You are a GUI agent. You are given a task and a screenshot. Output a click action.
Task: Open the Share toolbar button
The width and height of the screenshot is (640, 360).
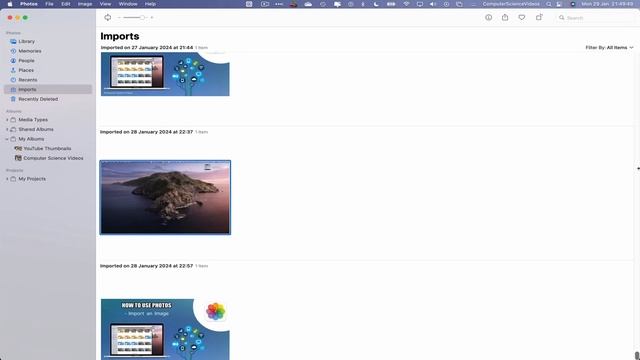[x=505, y=18]
